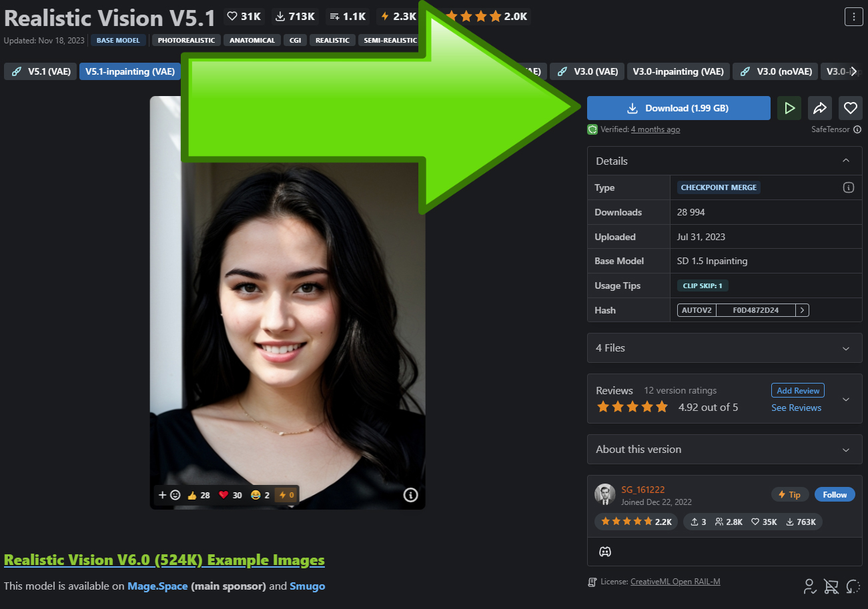Screen dimensions: 868x609
Task: Click the image info icon
Action: [410, 494]
